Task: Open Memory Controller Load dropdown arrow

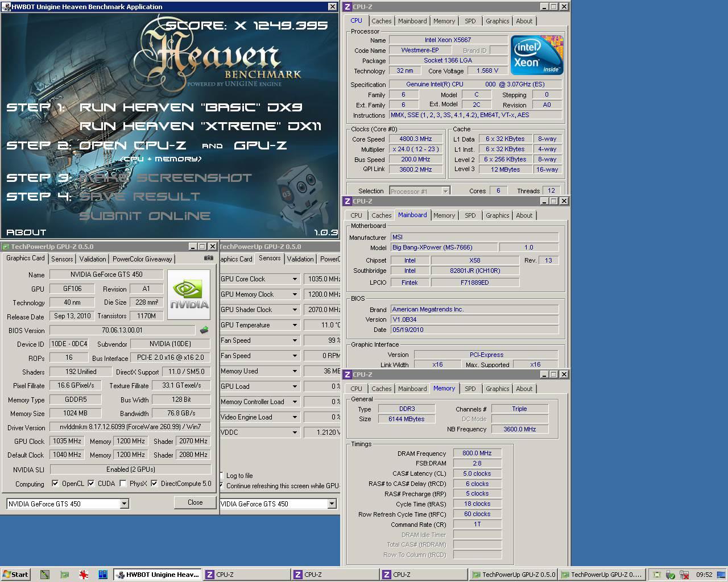Action: 295,402
